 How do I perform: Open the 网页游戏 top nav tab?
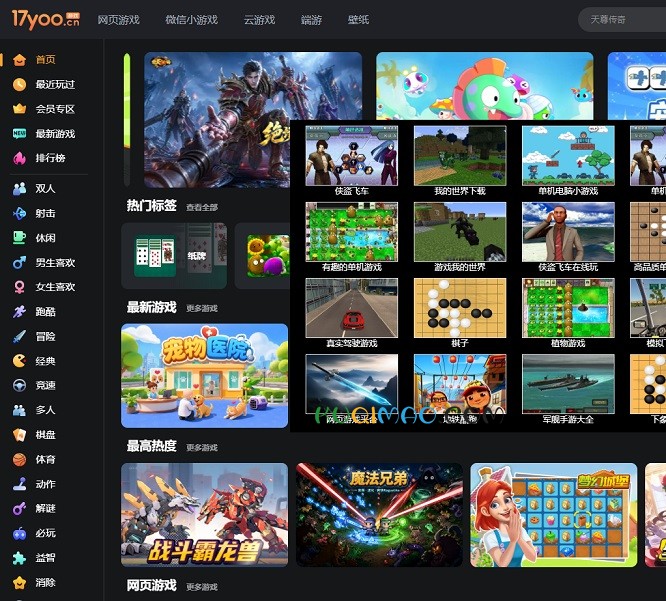(x=119, y=20)
